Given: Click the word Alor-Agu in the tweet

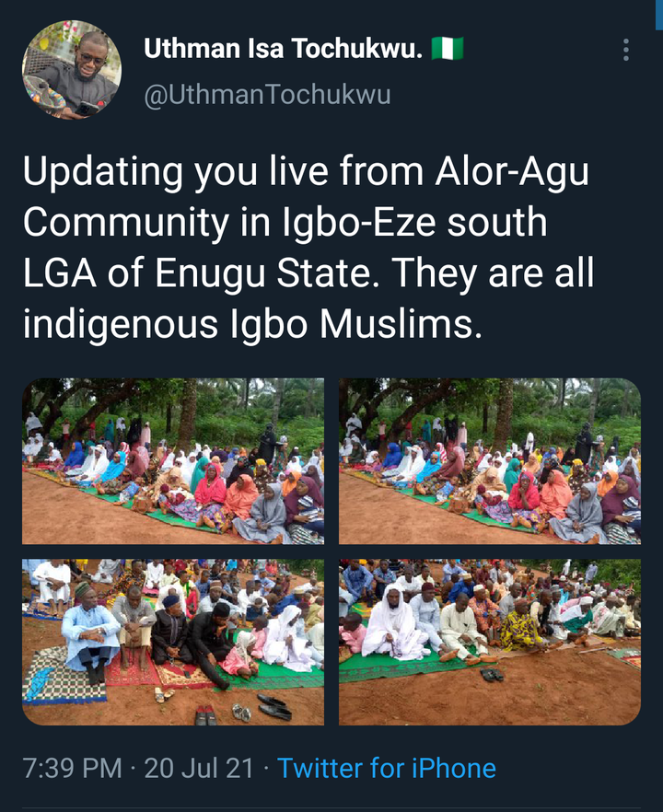Looking at the screenshot, I should (x=512, y=171).
